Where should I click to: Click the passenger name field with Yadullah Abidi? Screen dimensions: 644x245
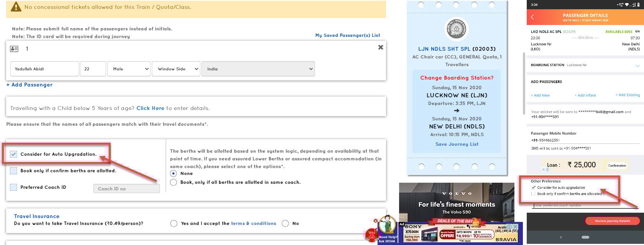click(45, 69)
